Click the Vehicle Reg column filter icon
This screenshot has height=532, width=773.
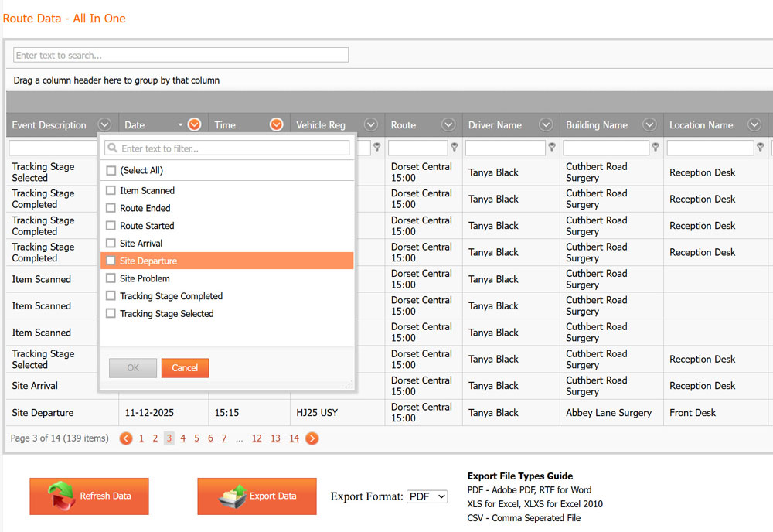(x=371, y=125)
